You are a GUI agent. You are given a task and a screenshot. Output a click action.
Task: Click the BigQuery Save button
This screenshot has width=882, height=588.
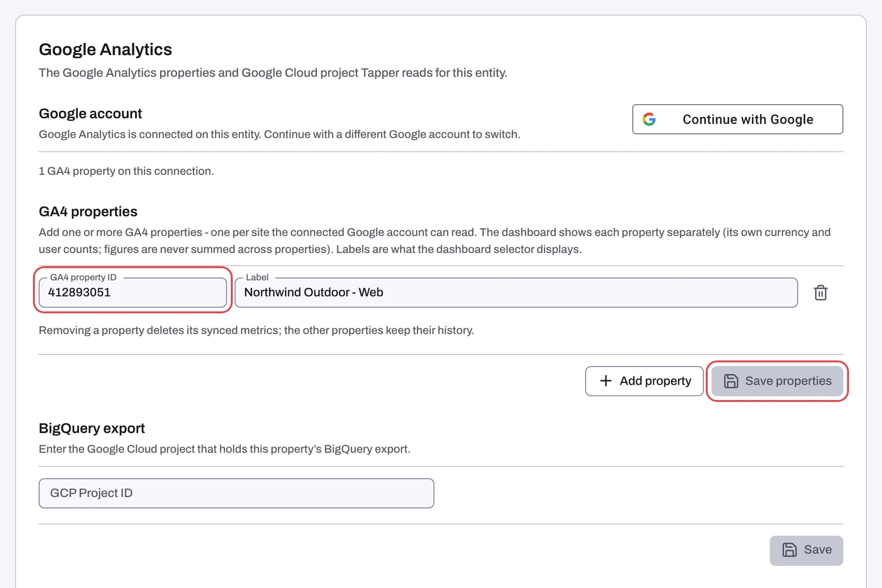click(806, 550)
